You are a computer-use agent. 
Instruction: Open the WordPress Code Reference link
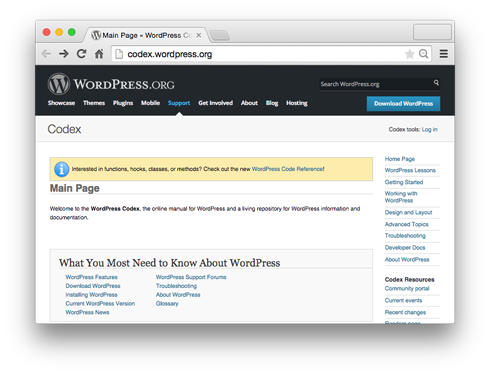point(287,169)
